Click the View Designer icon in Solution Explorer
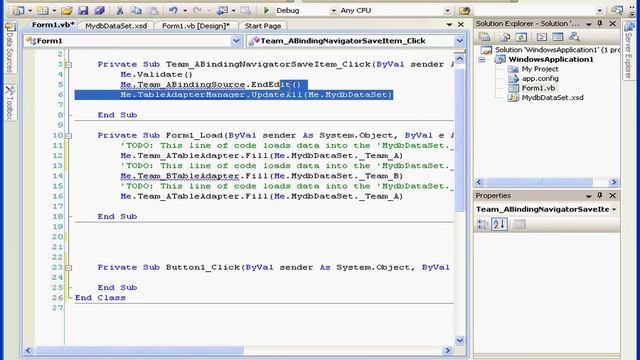This screenshot has width=640, height=360. point(558,37)
